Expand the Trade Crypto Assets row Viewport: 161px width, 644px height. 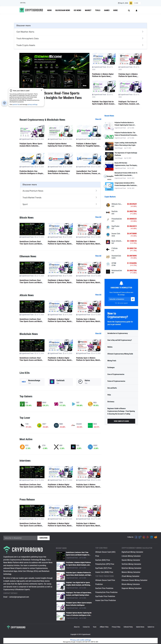pyautogui.click(x=80, y=45)
